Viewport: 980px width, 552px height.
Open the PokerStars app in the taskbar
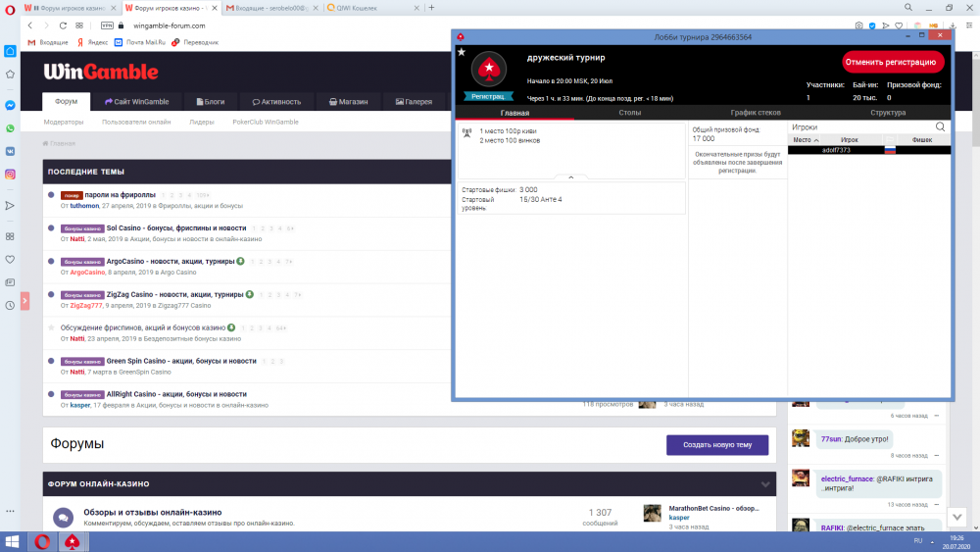[72, 541]
